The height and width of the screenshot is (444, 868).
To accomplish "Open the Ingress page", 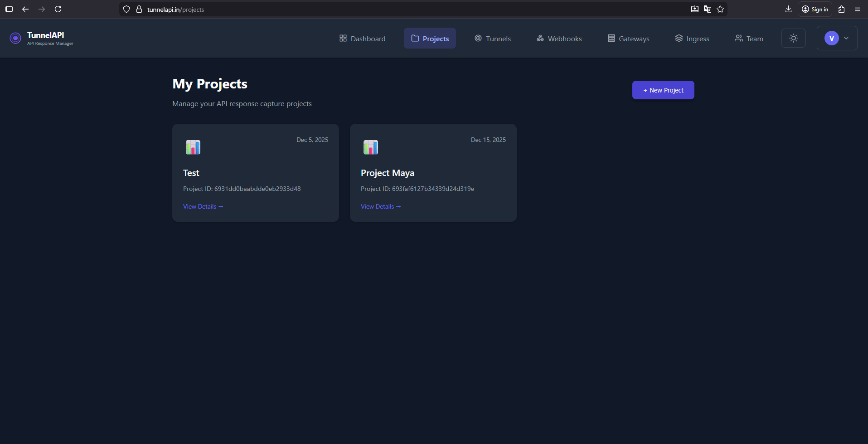I will point(692,39).
